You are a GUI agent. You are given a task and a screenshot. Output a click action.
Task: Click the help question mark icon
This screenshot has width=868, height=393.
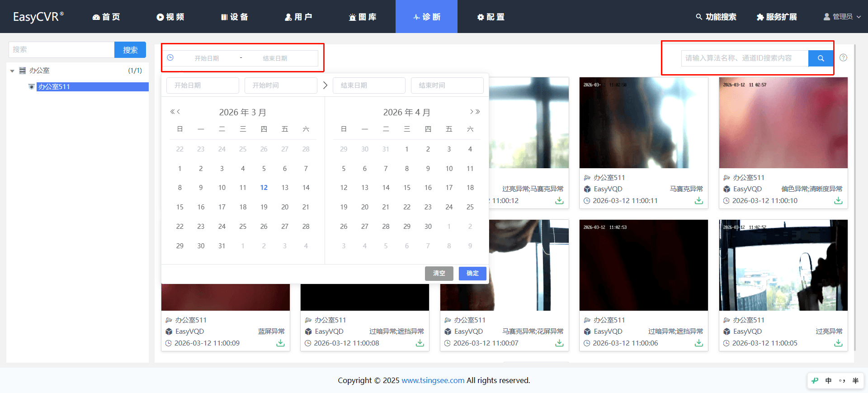click(843, 58)
